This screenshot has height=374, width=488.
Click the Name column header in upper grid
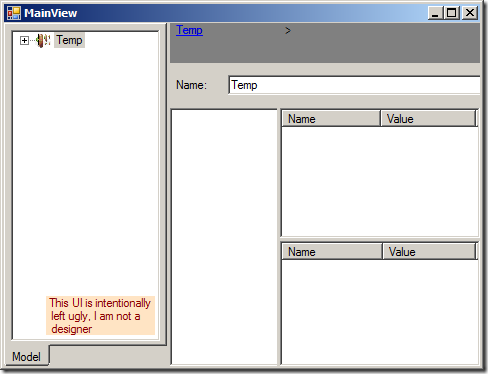(331, 119)
